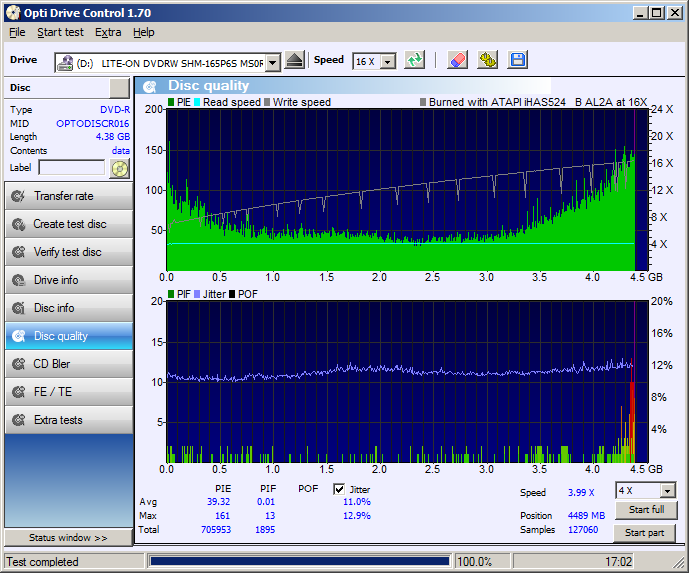Click the violet Jitter legend swatch
The width and height of the screenshot is (689, 573).
pos(197,294)
